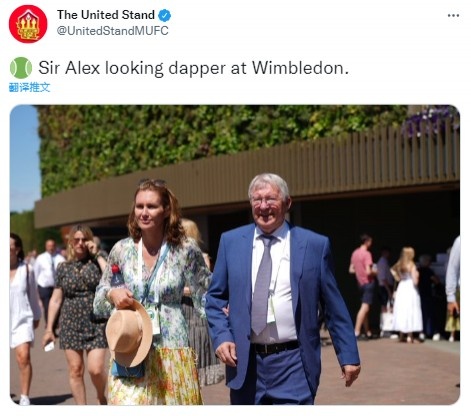
Task: Click the blonde woman in white dress
Action: pyautogui.click(x=407, y=295)
